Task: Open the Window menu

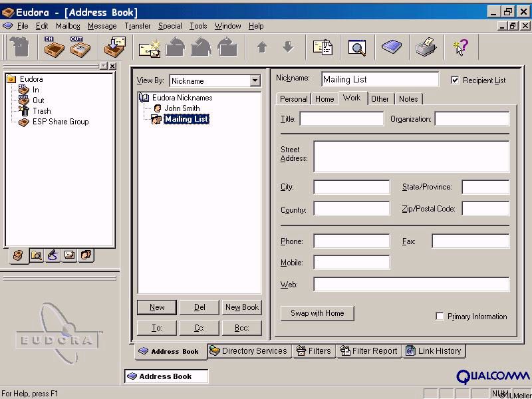Action: 227,26
